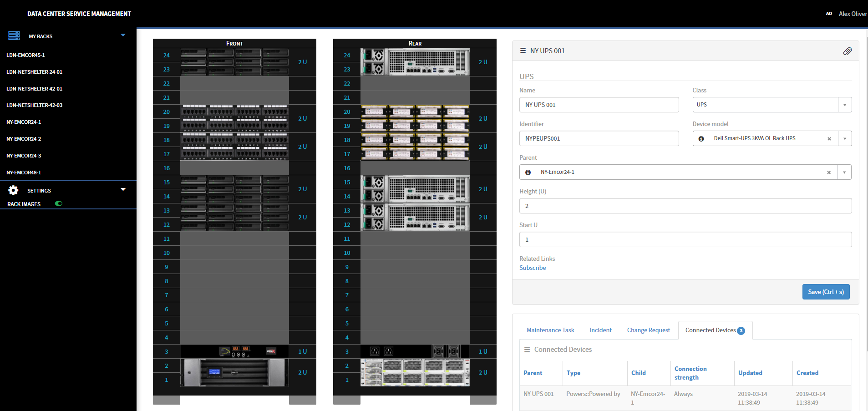Open Alex Oliver user menu
The height and width of the screenshot is (411, 868).
(853, 14)
